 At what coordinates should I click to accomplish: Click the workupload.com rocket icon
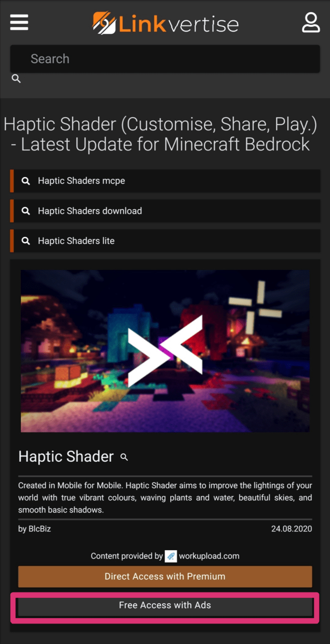[x=171, y=556]
